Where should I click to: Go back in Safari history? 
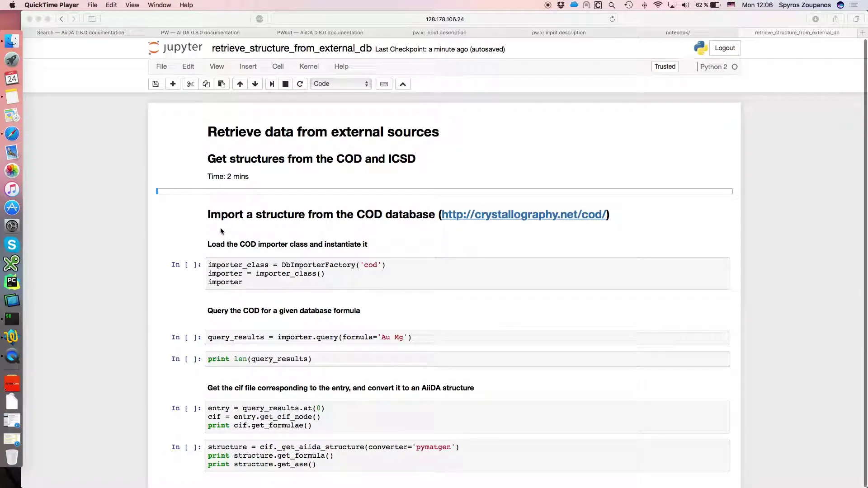61,19
